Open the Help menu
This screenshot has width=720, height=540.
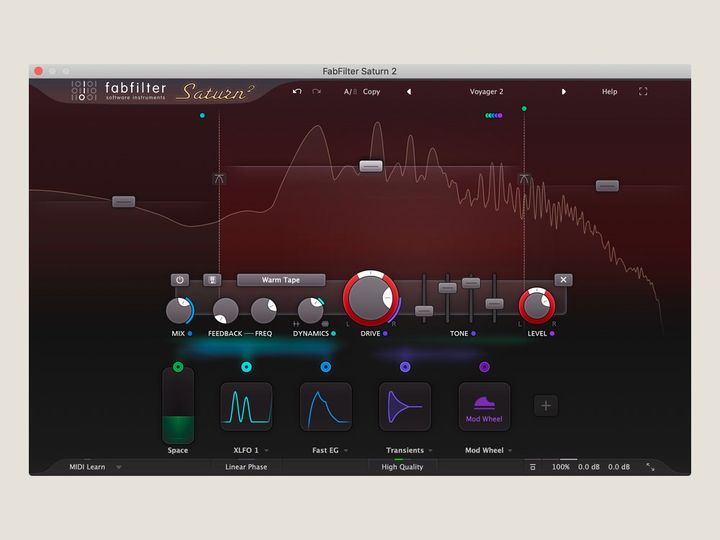pyautogui.click(x=609, y=91)
